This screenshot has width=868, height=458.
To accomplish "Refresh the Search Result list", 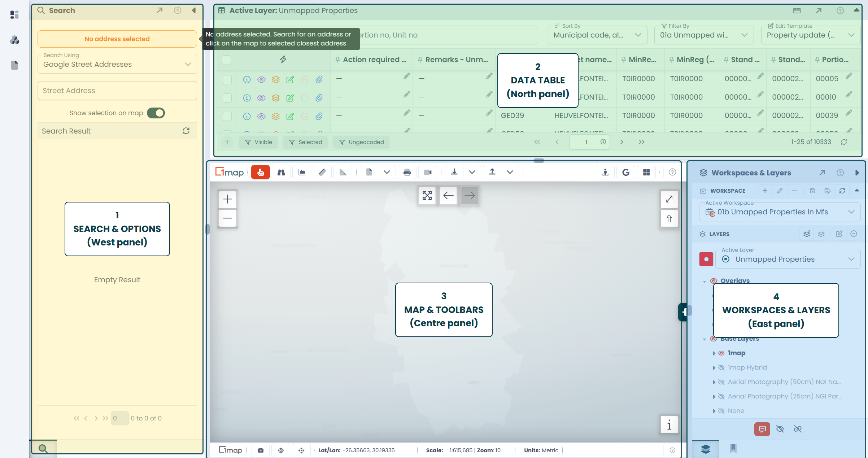I will coord(186,131).
